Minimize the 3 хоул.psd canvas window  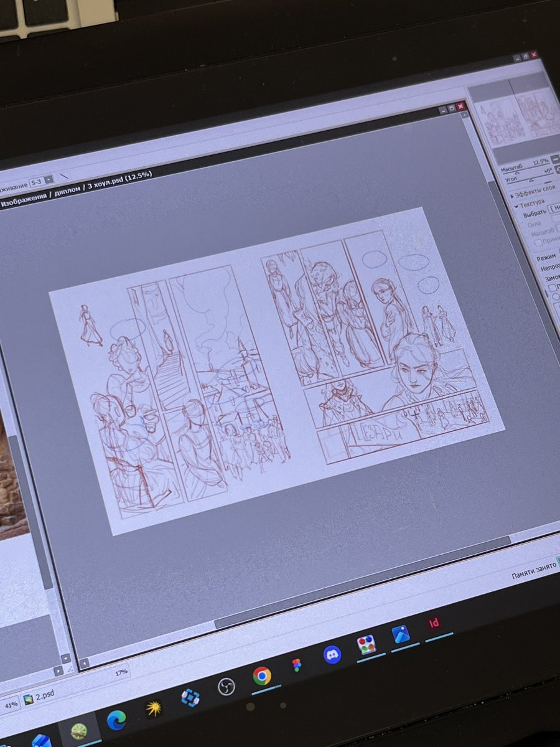coord(442,110)
